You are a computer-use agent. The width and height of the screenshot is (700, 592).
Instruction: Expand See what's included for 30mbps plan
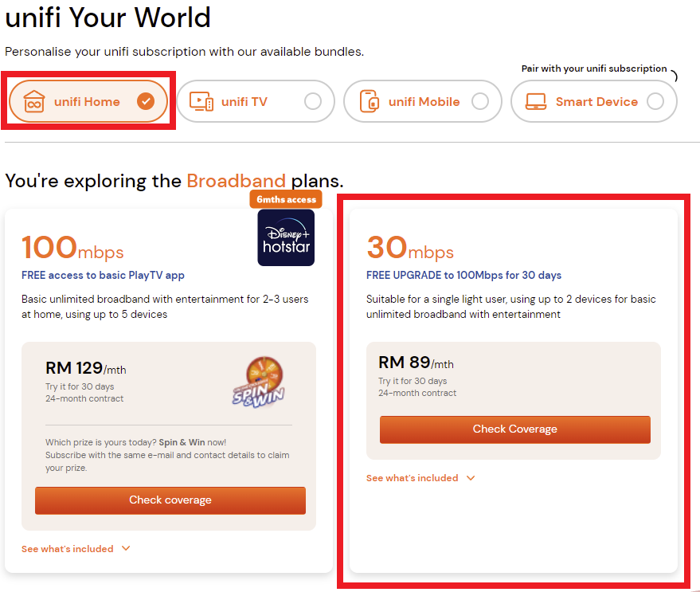point(412,478)
